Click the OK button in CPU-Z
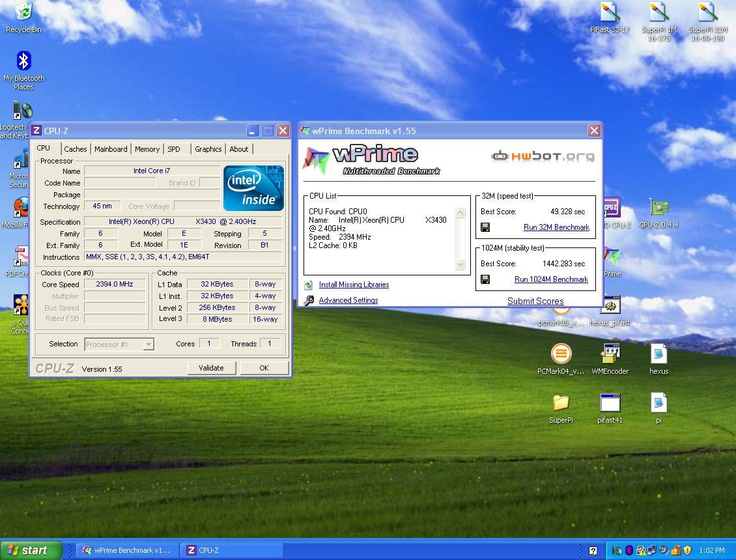The height and width of the screenshot is (560, 736). tap(264, 368)
